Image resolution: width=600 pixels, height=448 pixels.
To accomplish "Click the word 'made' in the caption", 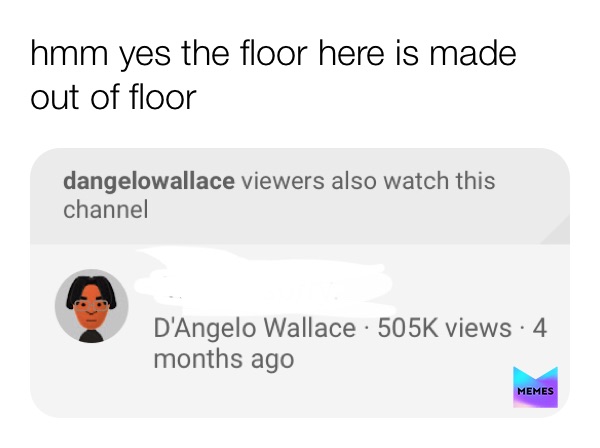I will click(x=473, y=54).
